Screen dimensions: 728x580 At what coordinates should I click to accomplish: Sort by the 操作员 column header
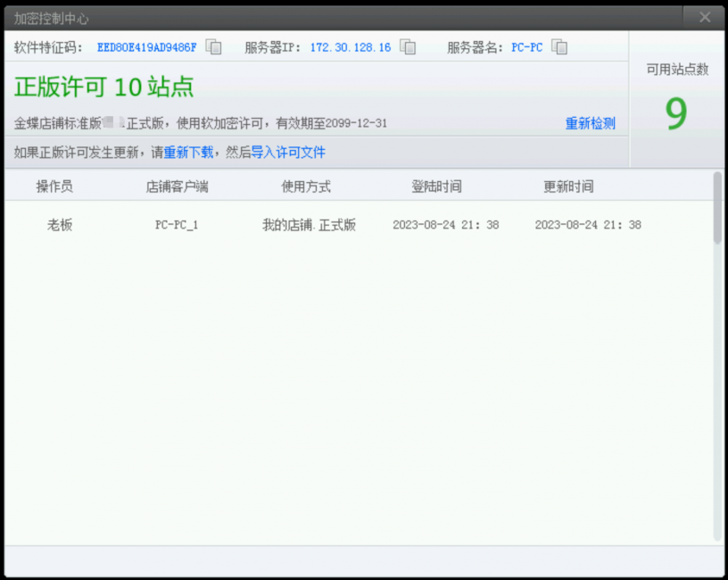coord(54,186)
